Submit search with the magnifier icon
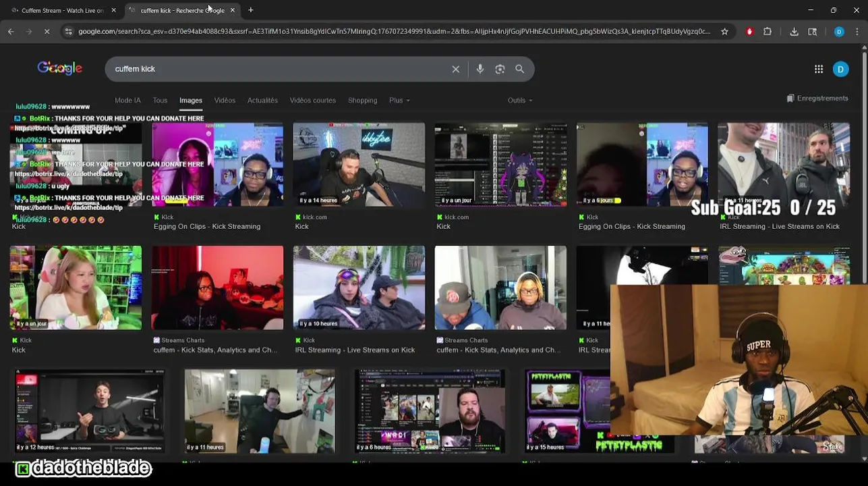 (520, 69)
